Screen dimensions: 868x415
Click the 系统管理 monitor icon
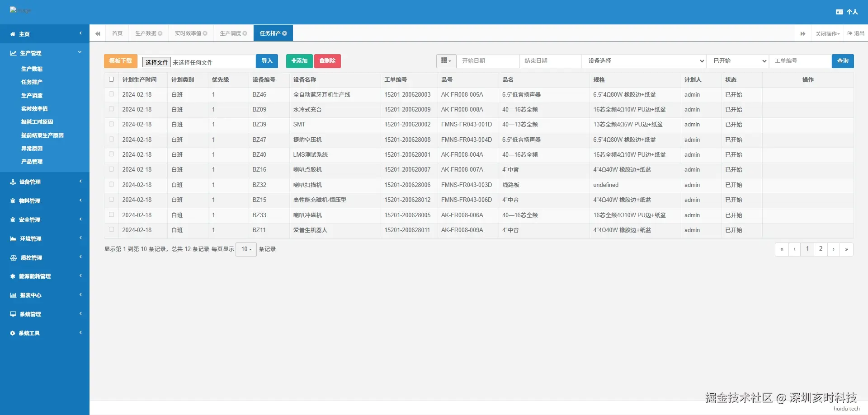pos(13,314)
